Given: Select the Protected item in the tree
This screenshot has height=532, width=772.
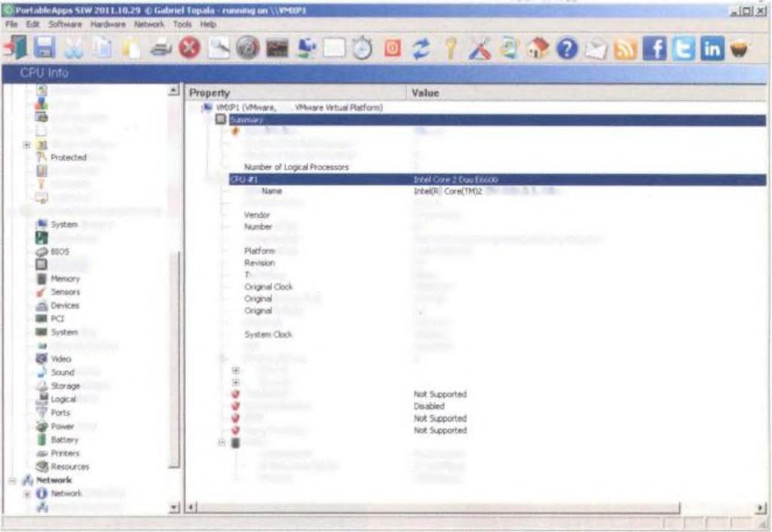Looking at the screenshot, I should coord(69,157).
